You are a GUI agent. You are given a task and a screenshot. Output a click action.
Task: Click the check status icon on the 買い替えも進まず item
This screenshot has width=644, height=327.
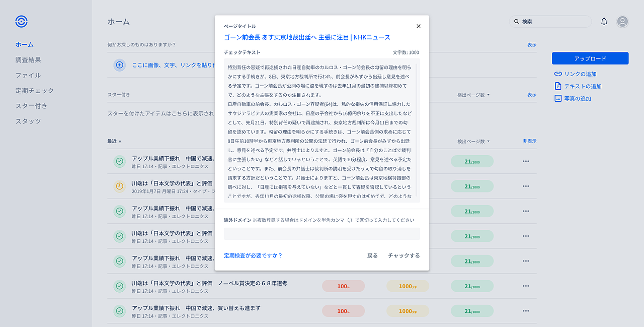pyautogui.click(x=119, y=311)
